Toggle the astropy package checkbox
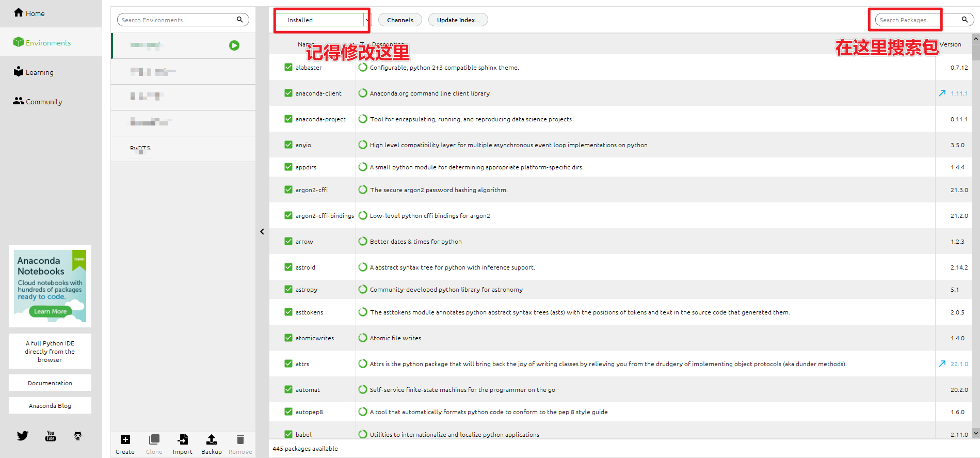Screen dimensions: 980x458 [x=288, y=289]
